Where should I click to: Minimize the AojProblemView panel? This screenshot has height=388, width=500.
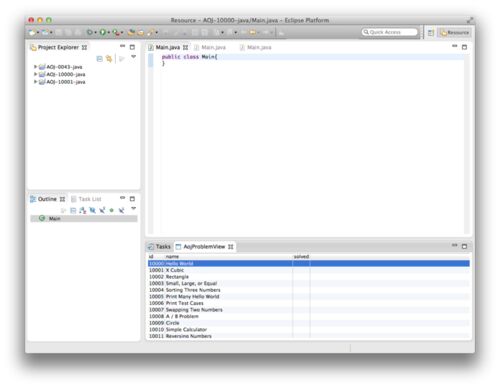(x=455, y=245)
